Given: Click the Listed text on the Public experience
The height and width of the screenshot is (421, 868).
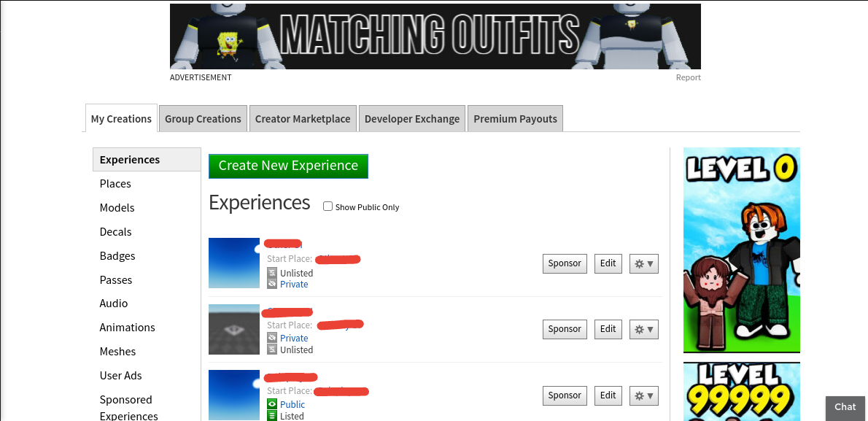Looking at the screenshot, I should 292,416.
